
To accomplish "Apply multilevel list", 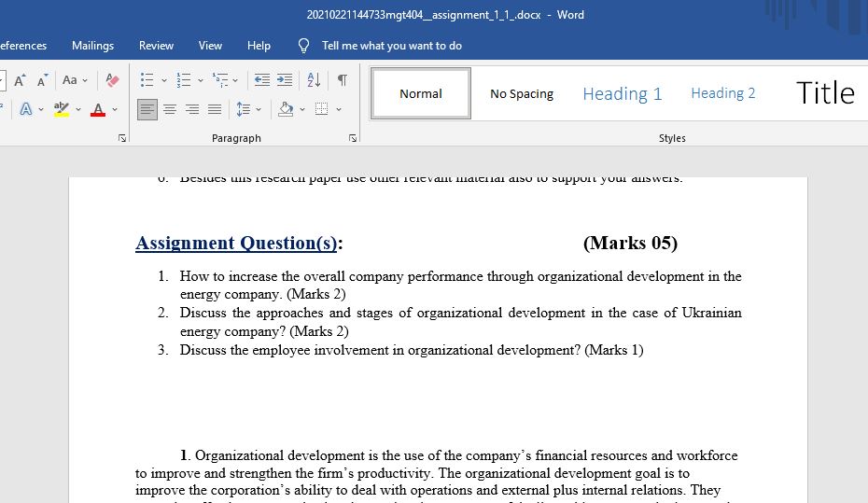I will 219,80.
